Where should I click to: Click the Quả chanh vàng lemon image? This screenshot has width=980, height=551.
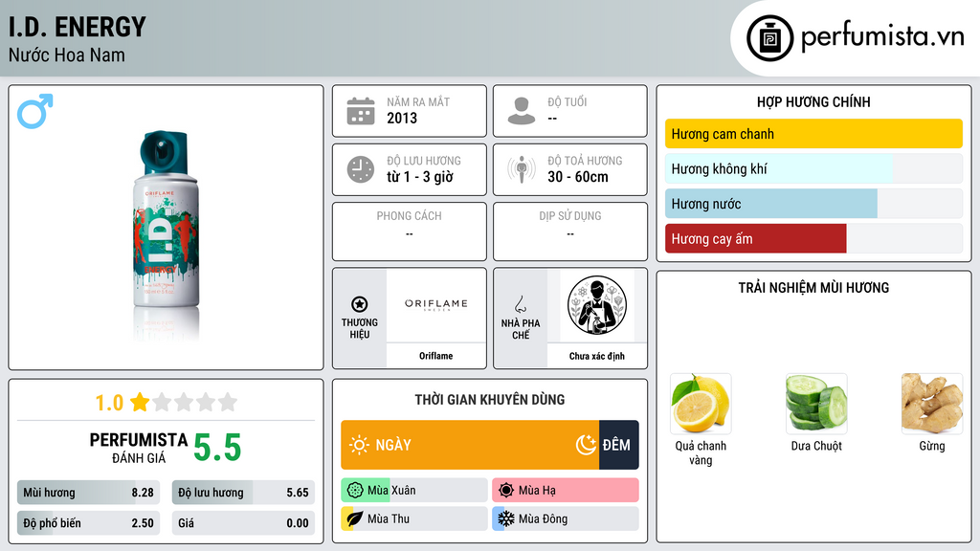point(701,404)
